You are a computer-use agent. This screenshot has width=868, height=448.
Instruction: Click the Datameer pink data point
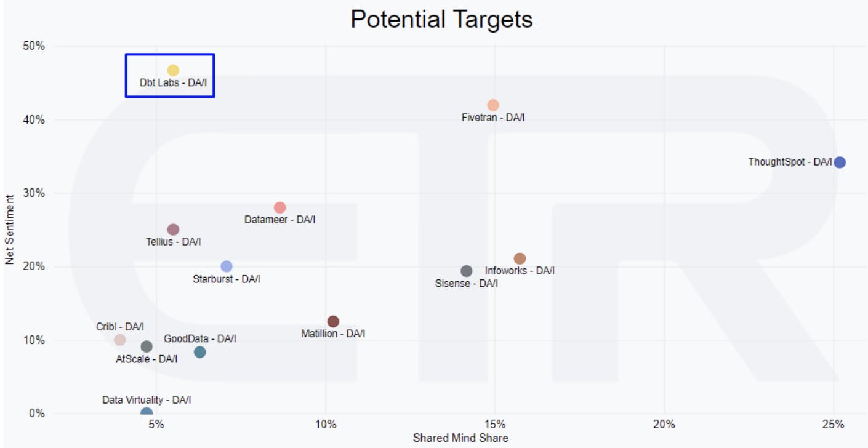coord(279,207)
